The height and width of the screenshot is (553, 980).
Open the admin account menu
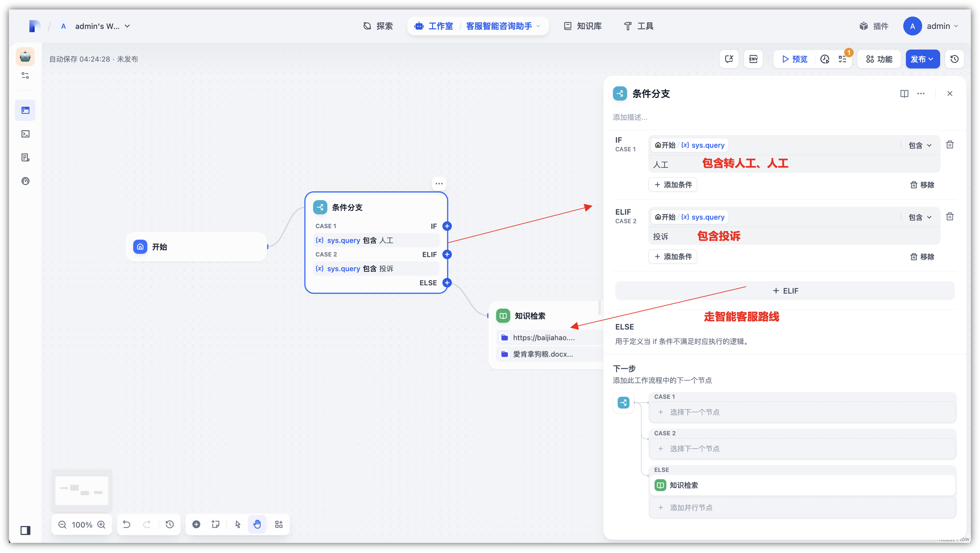click(x=931, y=26)
